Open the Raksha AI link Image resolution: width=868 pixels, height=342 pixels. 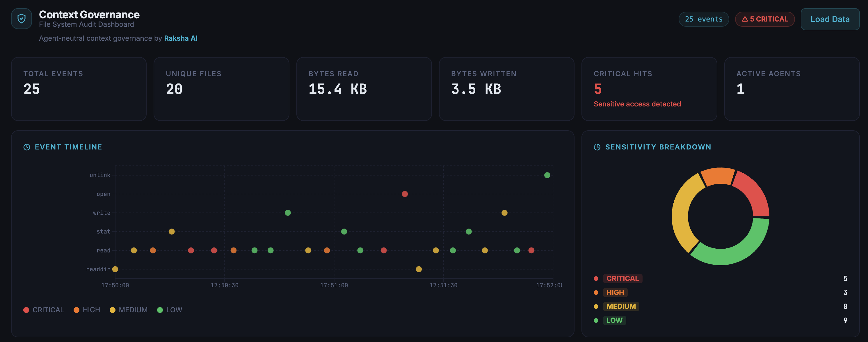181,38
